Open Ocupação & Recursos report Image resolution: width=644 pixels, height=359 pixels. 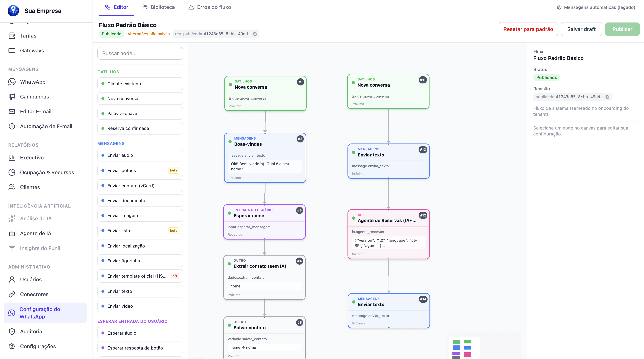pos(47,172)
